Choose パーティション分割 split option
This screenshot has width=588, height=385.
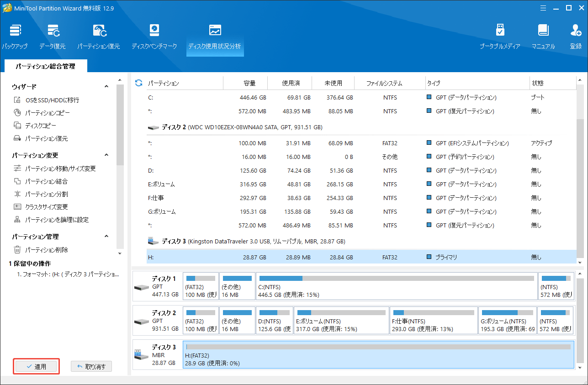click(41, 194)
